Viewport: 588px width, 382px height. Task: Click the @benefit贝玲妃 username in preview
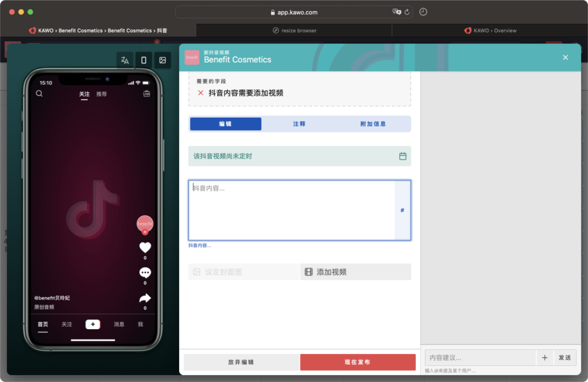52,298
